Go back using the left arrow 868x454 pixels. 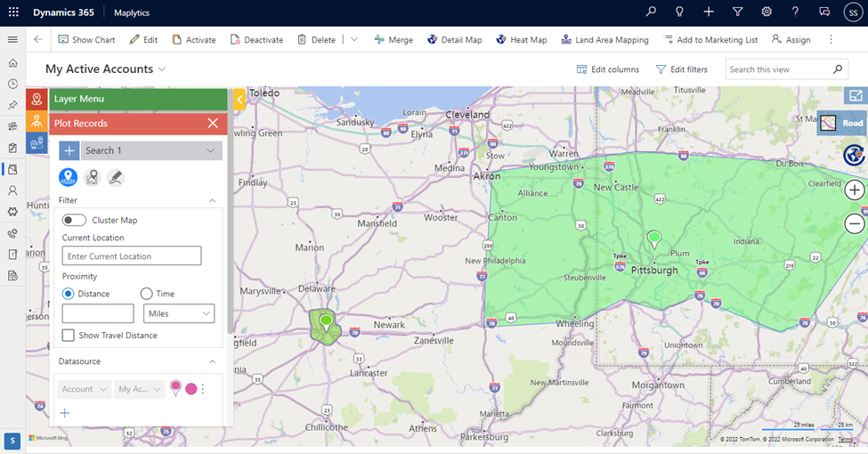38,39
